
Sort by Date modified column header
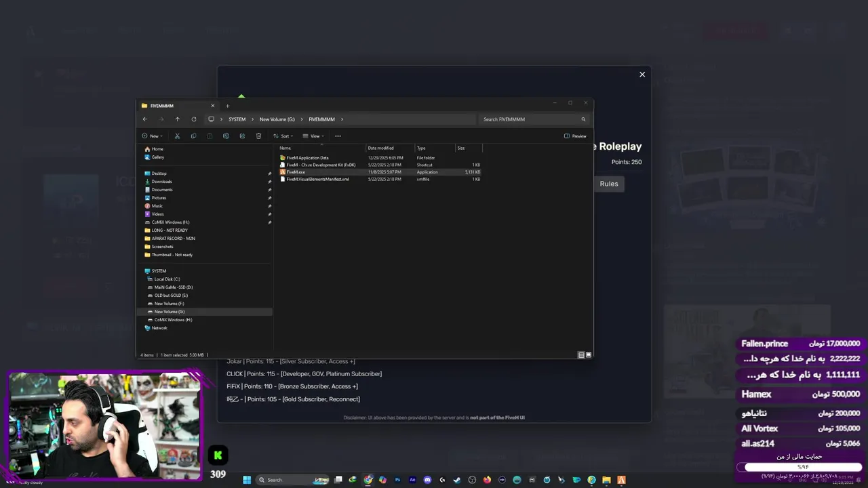[390, 148]
